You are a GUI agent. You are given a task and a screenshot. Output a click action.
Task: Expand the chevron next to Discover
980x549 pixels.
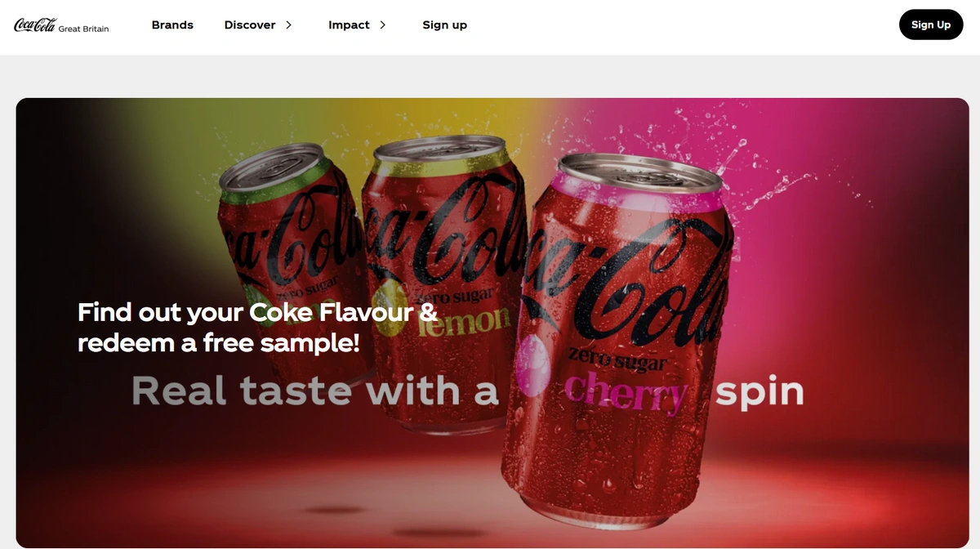click(x=288, y=25)
